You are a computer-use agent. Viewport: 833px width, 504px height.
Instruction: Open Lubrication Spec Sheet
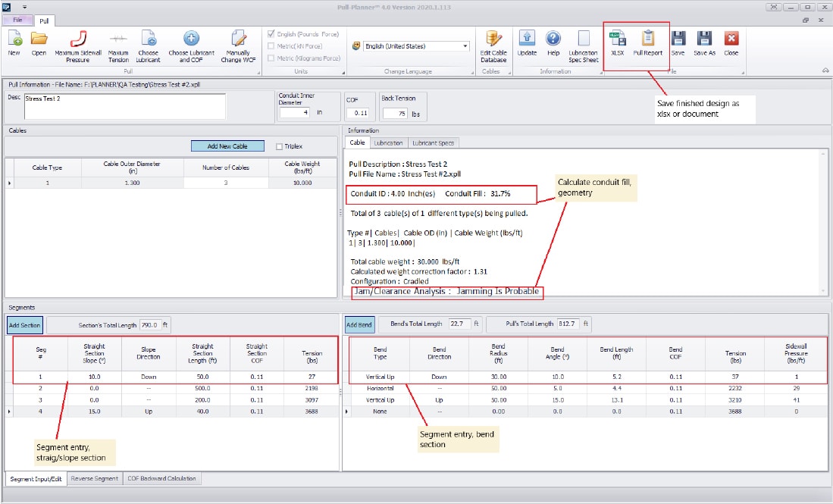584,46
